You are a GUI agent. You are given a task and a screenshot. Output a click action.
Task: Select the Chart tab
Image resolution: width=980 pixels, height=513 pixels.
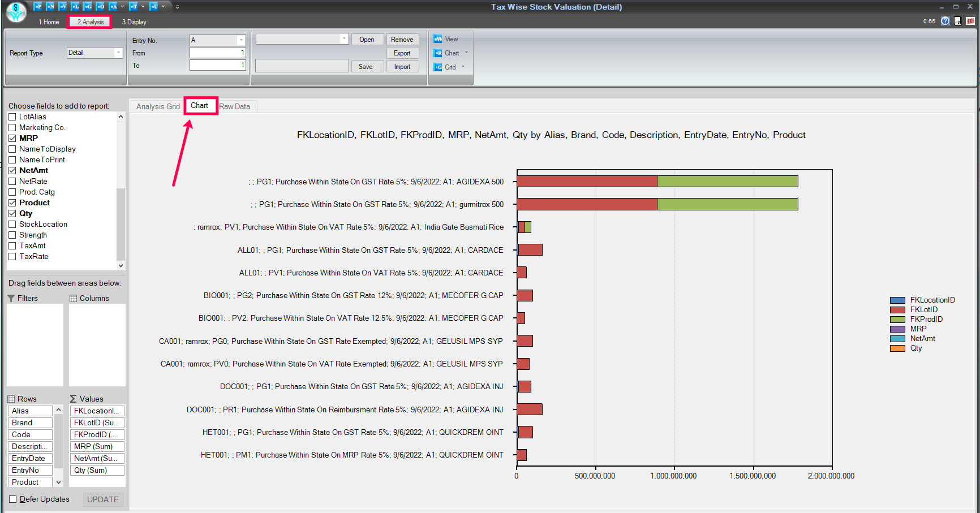199,106
